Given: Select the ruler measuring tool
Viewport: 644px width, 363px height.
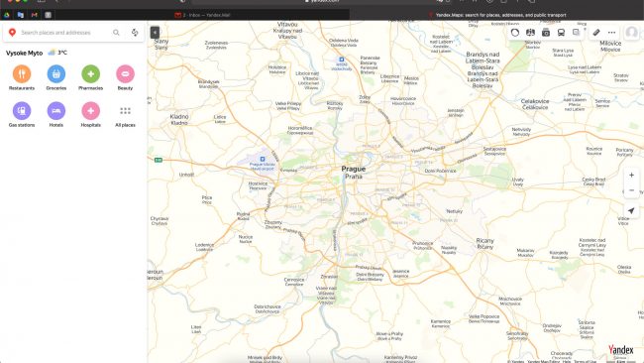Looking at the screenshot, I should click(x=596, y=33).
